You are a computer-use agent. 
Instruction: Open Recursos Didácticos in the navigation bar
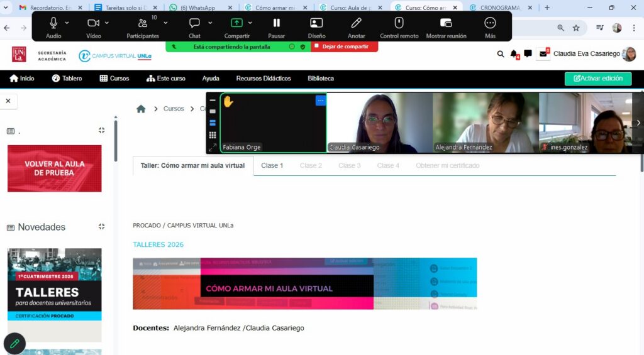(x=264, y=79)
